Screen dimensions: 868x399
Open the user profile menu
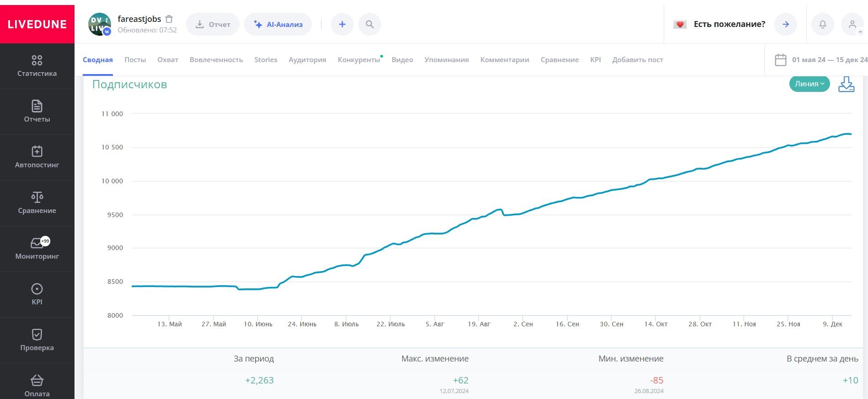pyautogui.click(x=852, y=25)
